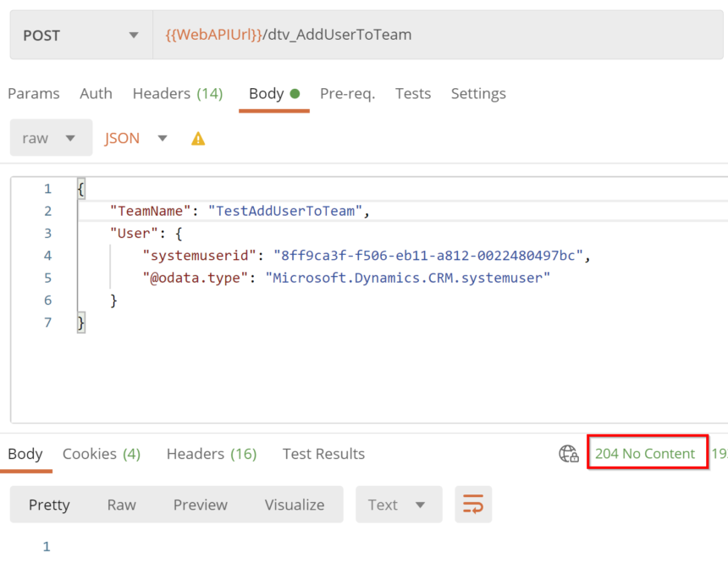Switch to the Tests tab
This screenshot has width=728, height=569.
pos(413,94)
